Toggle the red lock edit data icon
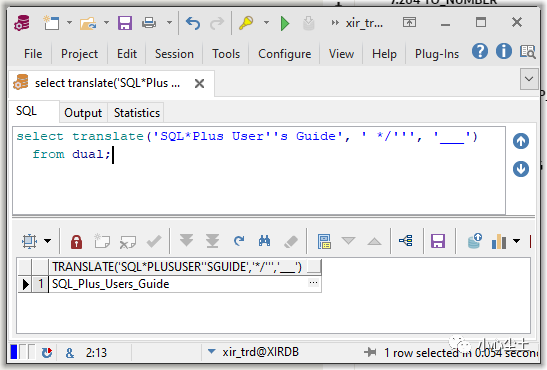 coord(76,241)
